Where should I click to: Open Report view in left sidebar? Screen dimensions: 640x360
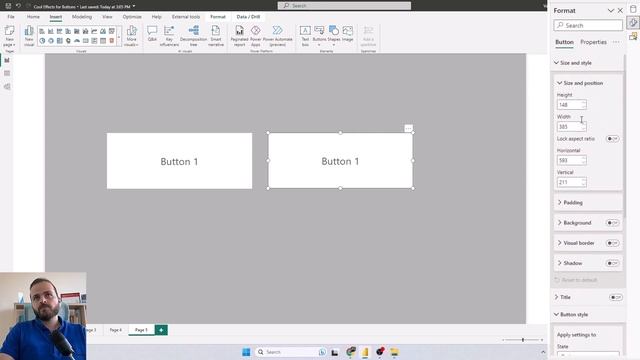pyautogui.click(x=7, y=60)
